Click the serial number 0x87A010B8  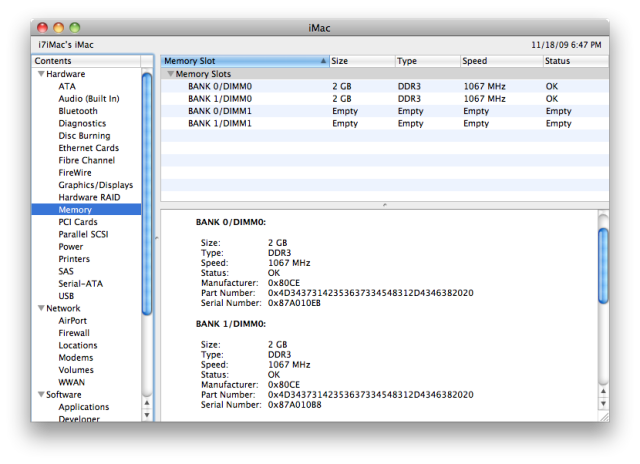coord(294,405)
